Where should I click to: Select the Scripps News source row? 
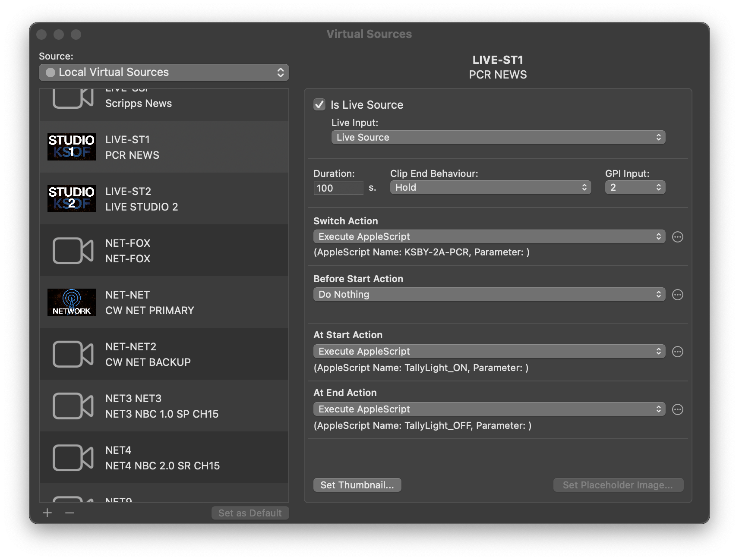164,105
